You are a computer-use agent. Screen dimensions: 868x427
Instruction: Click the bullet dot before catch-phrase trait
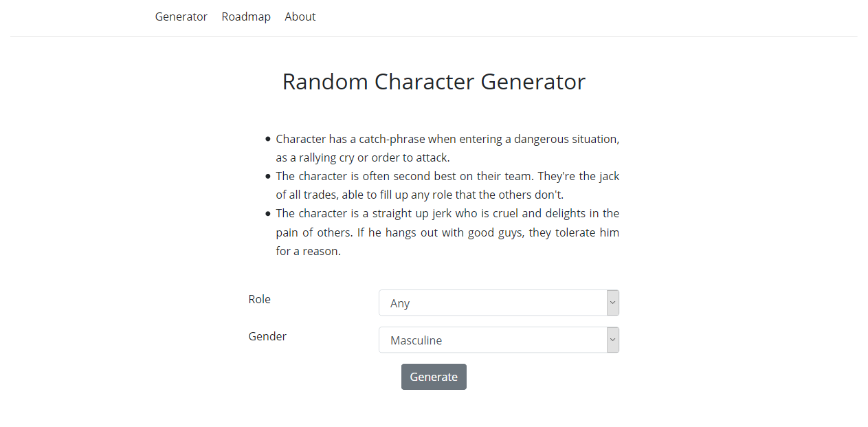pos(268,139)
